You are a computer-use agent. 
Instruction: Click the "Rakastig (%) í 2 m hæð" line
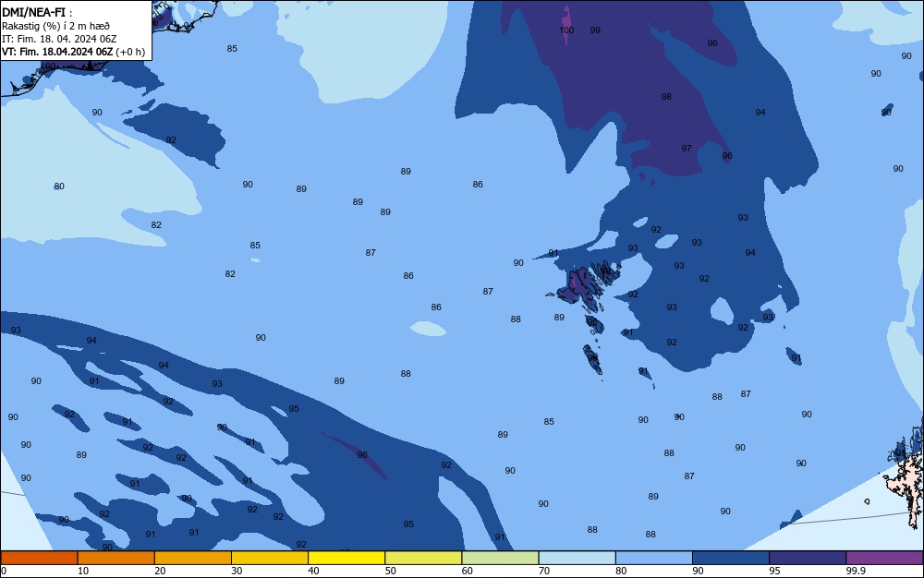click(x=55, y=26)
